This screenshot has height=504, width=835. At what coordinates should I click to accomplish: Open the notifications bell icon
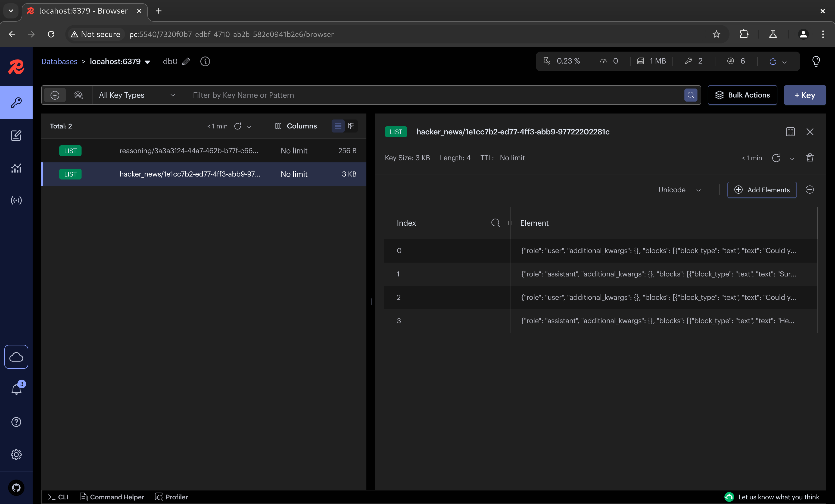[x=16, y=389]
